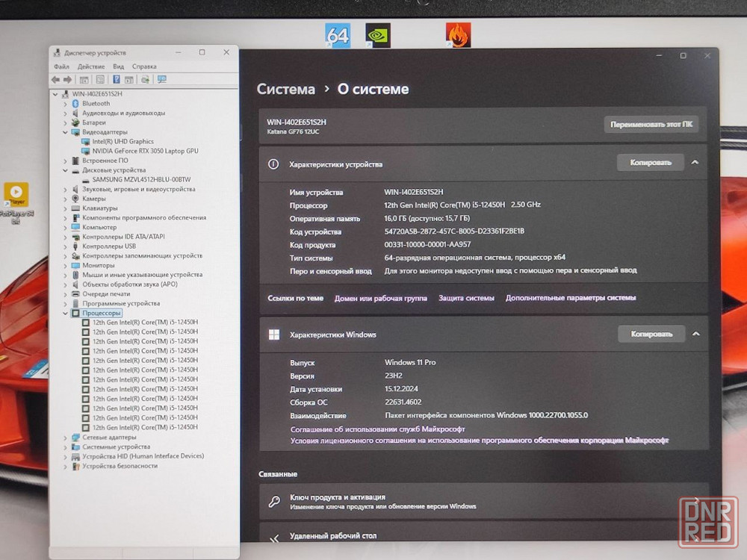
Task: Click the mouse icon beside Мыши и иные указывающие устройства
Action: point(75,275)
